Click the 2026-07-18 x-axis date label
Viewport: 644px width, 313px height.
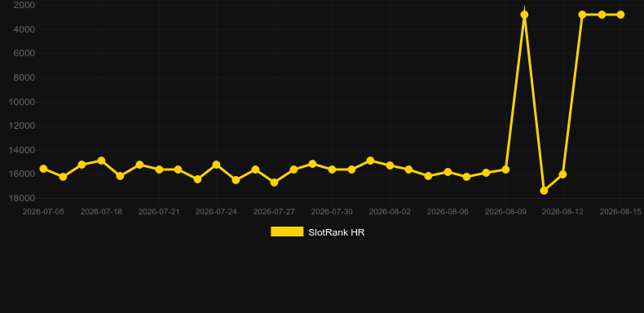[x=101, y=212]
